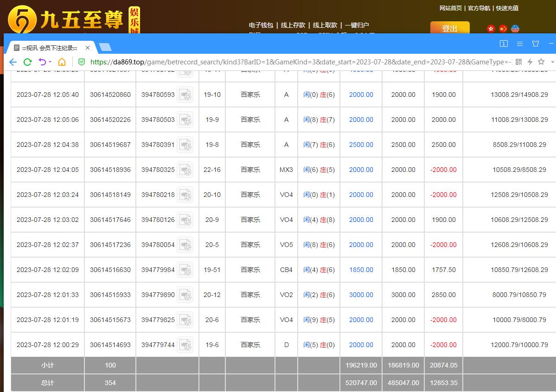
Task: Select the 视讯 会员下注纪录 browser tab
Action: (50, 48)
